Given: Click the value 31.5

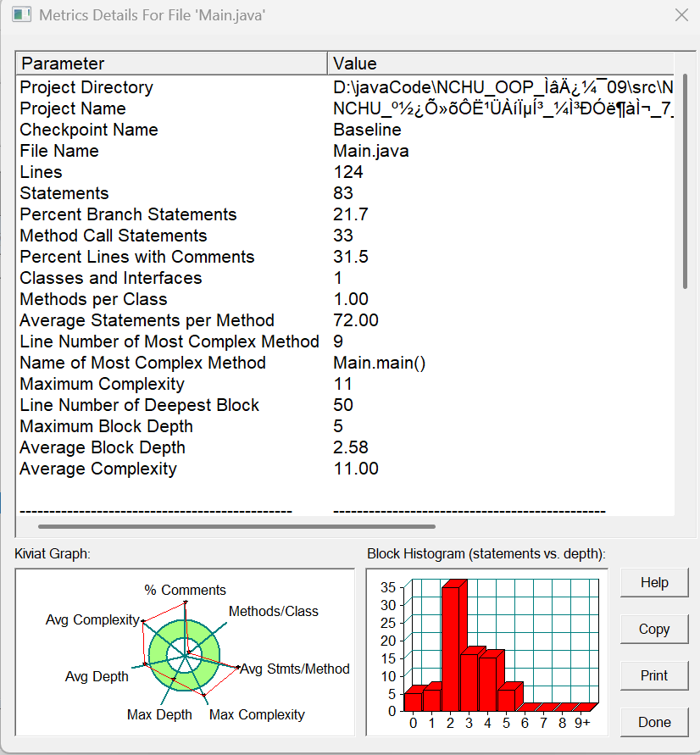Looking at the screenshot, I should pos(351,257).
